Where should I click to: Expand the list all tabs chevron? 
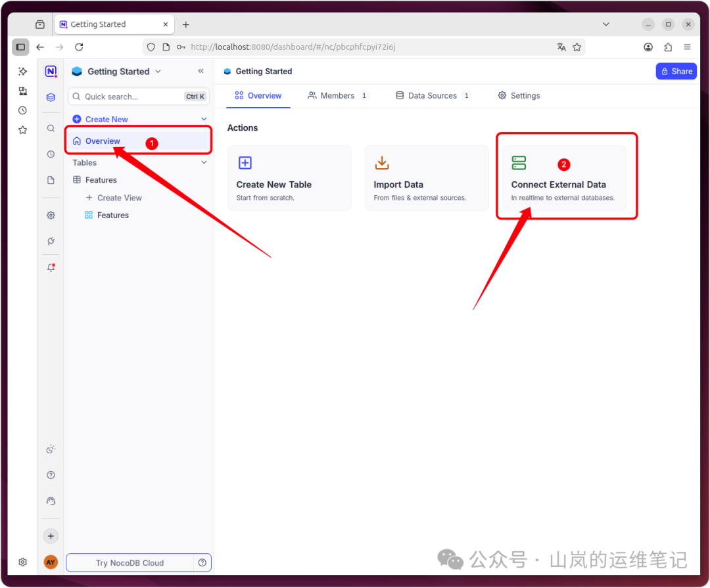606,24
